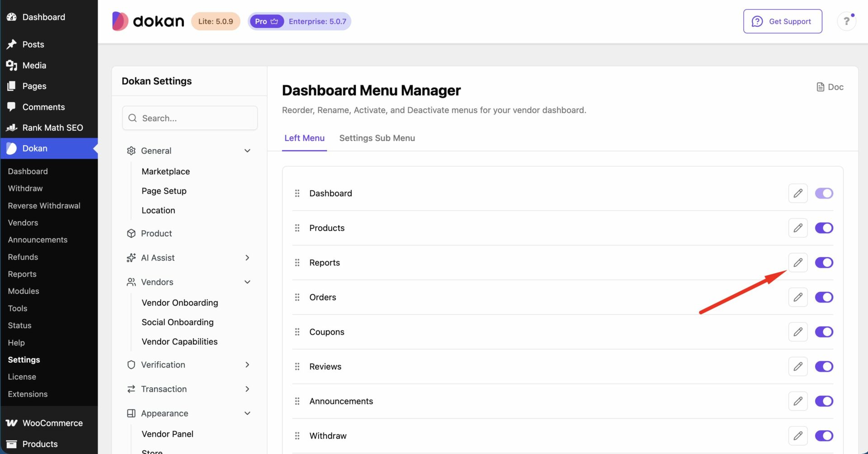The height and width of the screenshot is (454, 868).
Task: Open Vendor Capabilities settings link
Action: coord(179,342)
